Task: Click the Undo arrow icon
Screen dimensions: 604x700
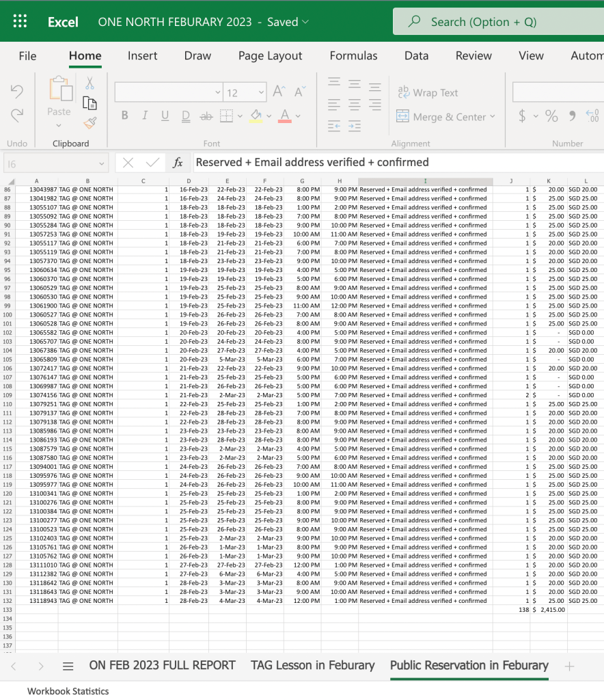Action: pos(17,91)
